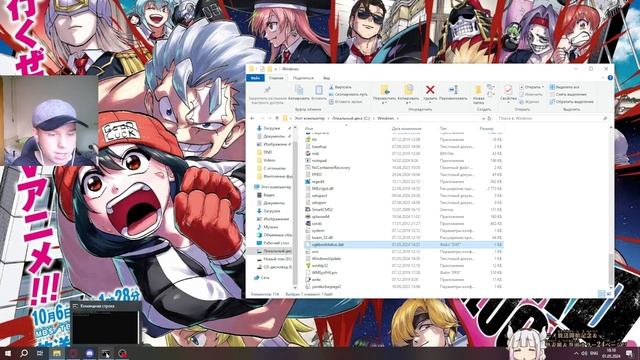Viewport: 640px width, 360px height.
Task: Open the Файл tab
Action: click(x=256, y=78)
